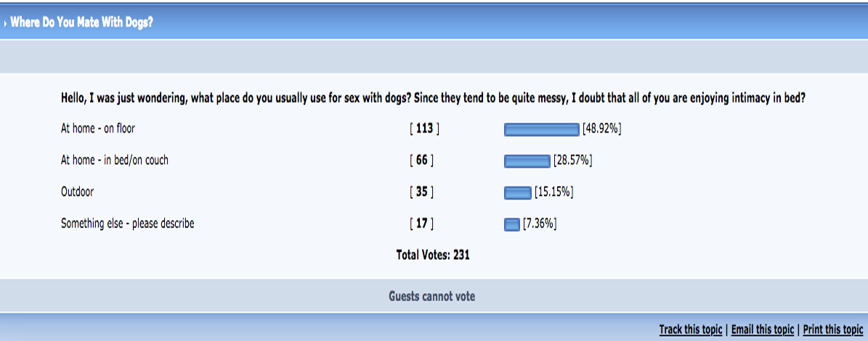Click the 66 vote count
The image size is (868, 341).
coord(421,161)
